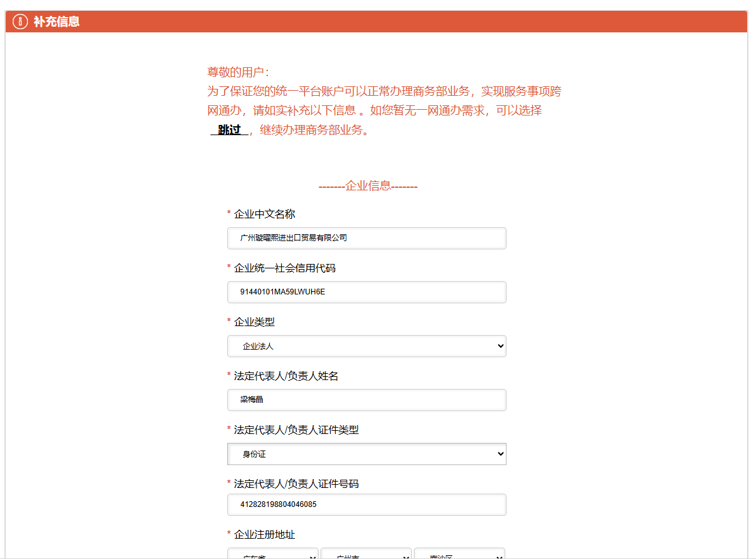Screen dimensions: 756x559
Task: Click the 证件号码 ID number input field
Action: [366, 504]
